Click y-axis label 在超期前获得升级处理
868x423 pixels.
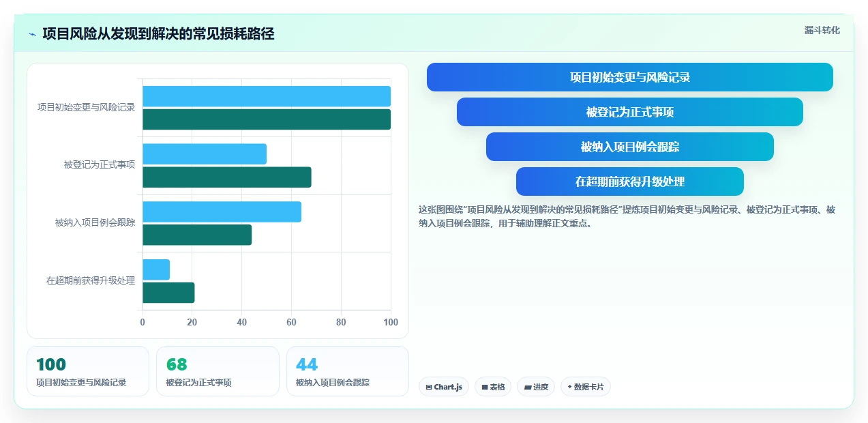91,280
